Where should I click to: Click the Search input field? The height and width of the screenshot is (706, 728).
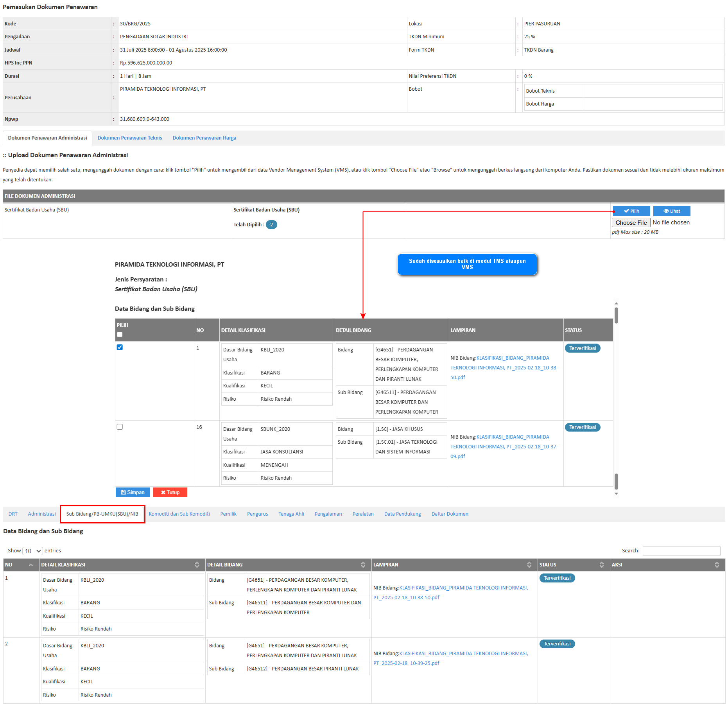click(681, 551)
